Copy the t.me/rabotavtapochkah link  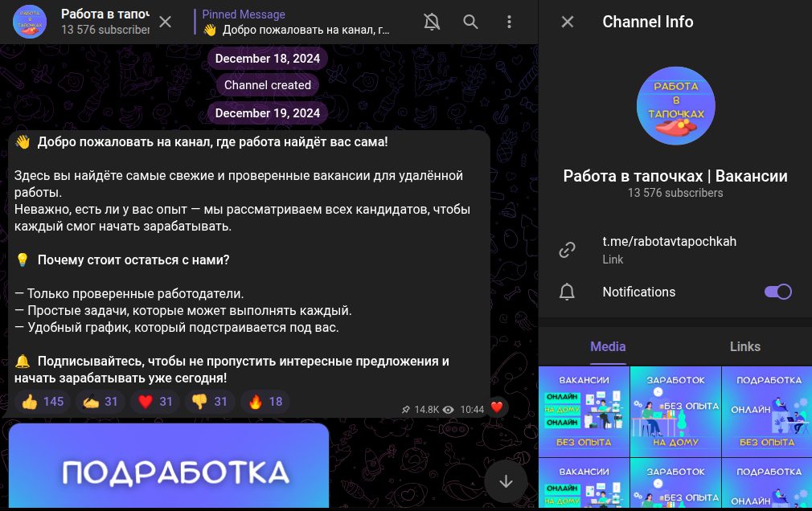(669, 241)
